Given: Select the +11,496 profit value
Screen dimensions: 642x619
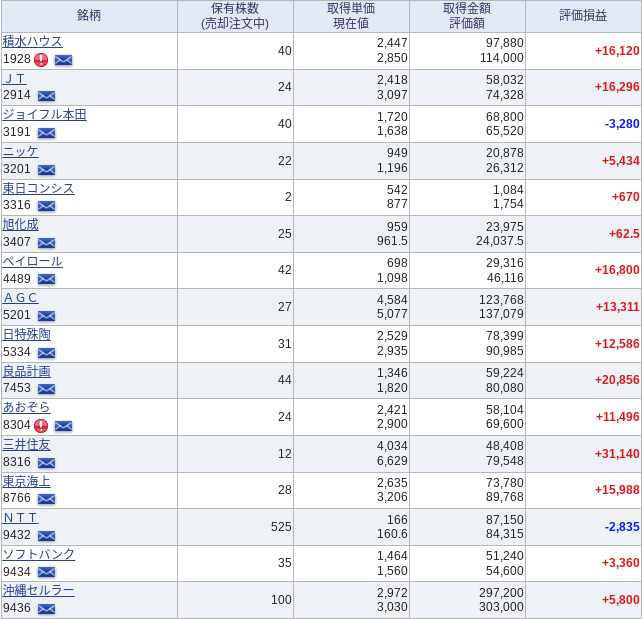Looking at the screenshot, I should click(x=617, y=417).
